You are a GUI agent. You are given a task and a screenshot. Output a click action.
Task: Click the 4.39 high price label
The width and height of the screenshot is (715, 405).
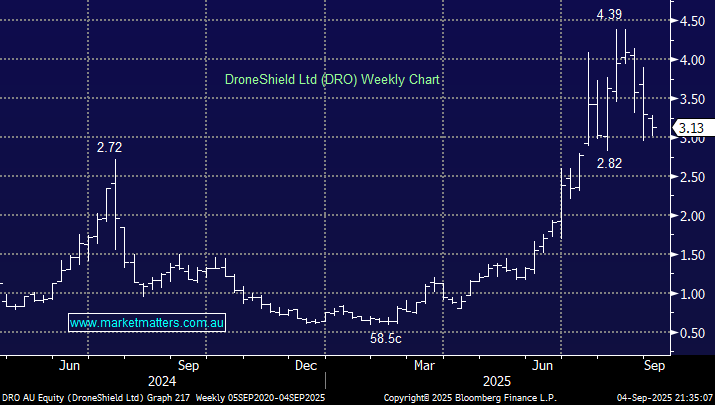pos(609,15)
